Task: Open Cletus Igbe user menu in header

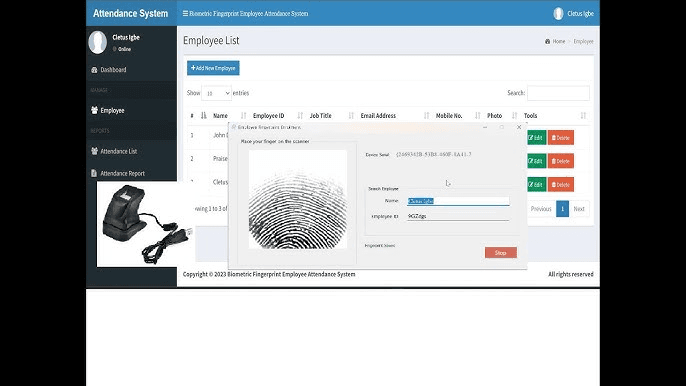Action: pos(574,14)
